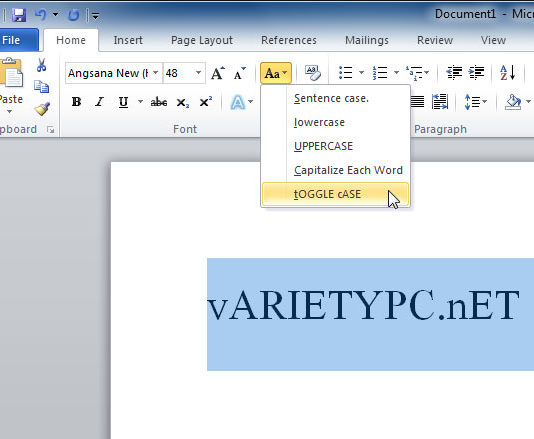Click the Cut scissors icon

(x=42, y=65)
